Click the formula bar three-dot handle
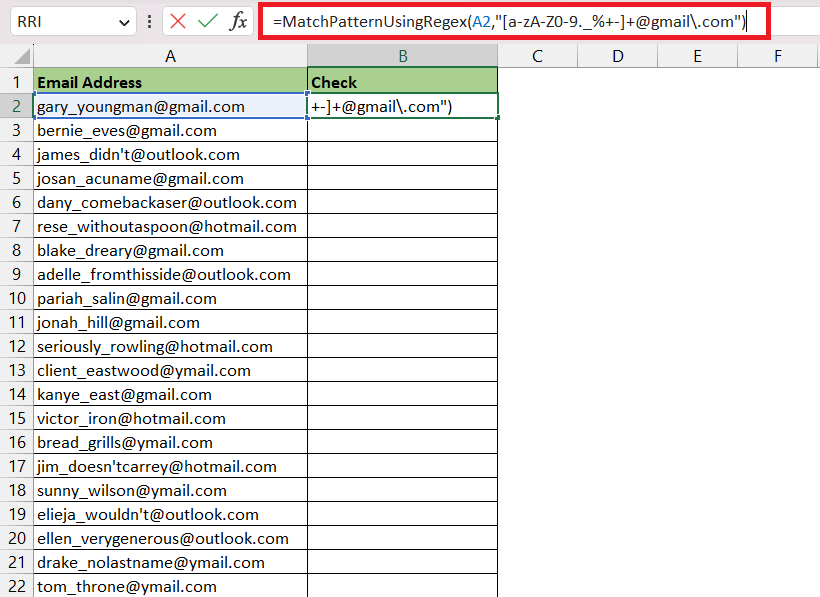Viewport: 820px width, 597px height. [150, 21]
